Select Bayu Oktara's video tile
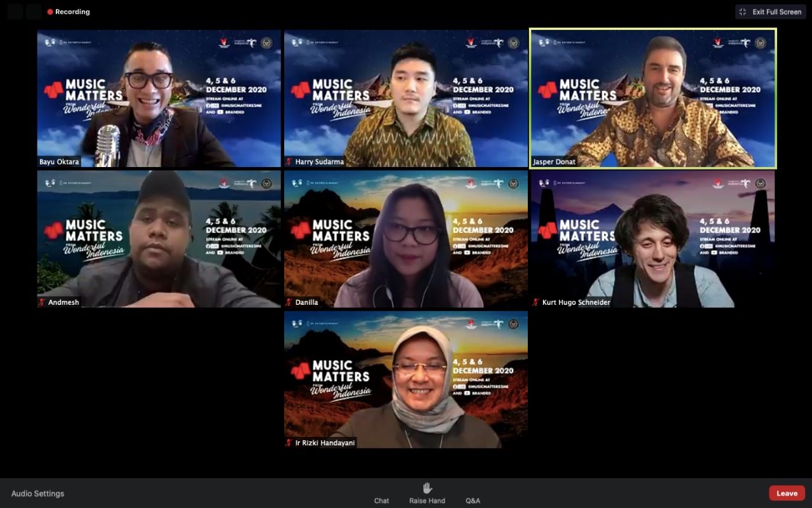 pos(159,98)
